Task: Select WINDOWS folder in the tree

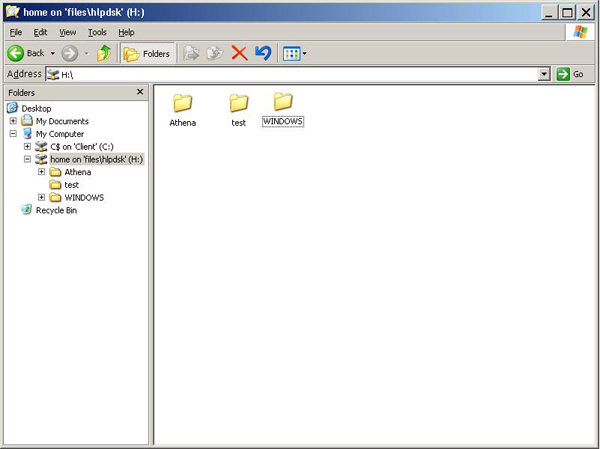Action: 84,198
